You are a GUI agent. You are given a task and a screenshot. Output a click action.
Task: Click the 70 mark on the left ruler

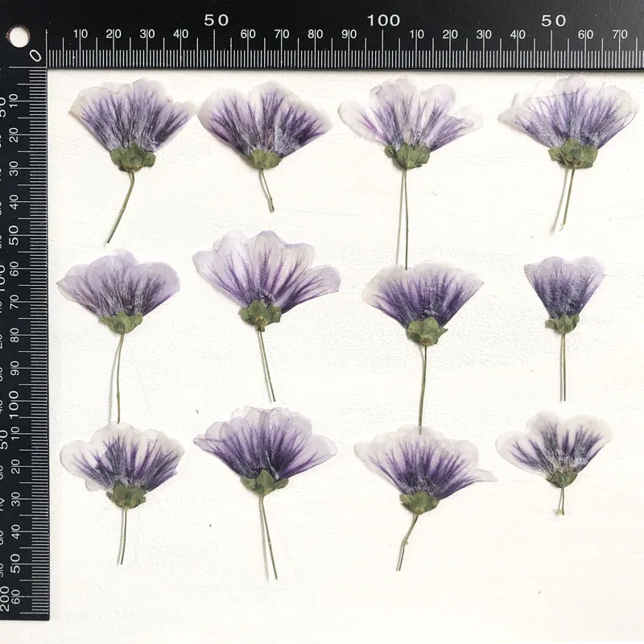pos(14,302)
